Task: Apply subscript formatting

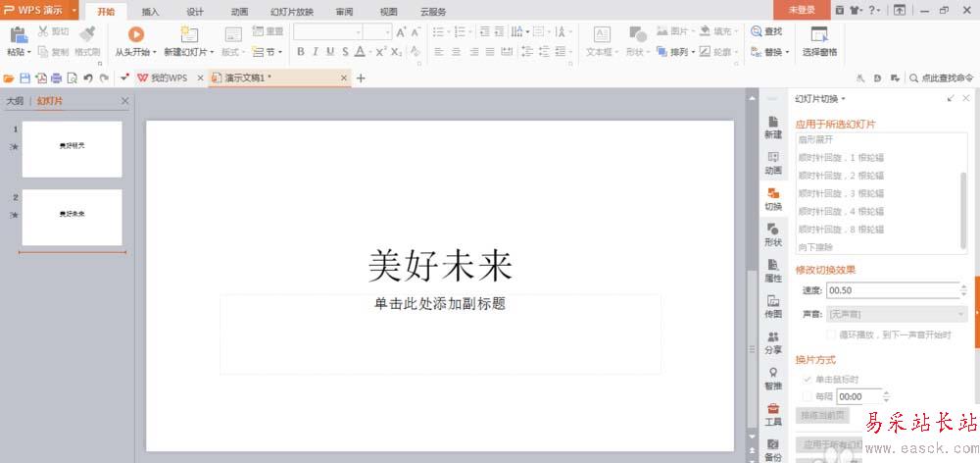Action: pyautogui.click(x=396, y=52)
